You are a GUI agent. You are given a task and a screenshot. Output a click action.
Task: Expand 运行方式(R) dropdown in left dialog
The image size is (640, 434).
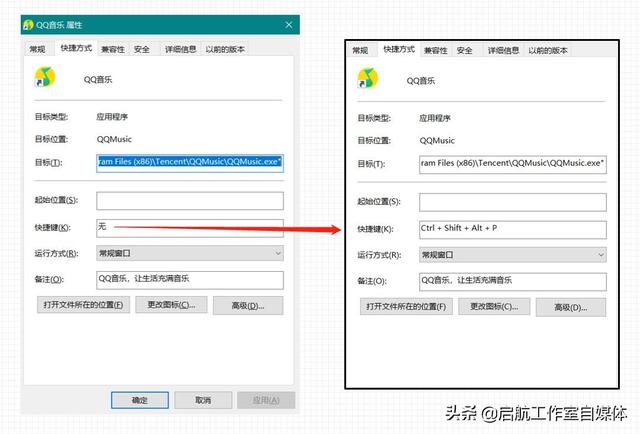point(190,253)
